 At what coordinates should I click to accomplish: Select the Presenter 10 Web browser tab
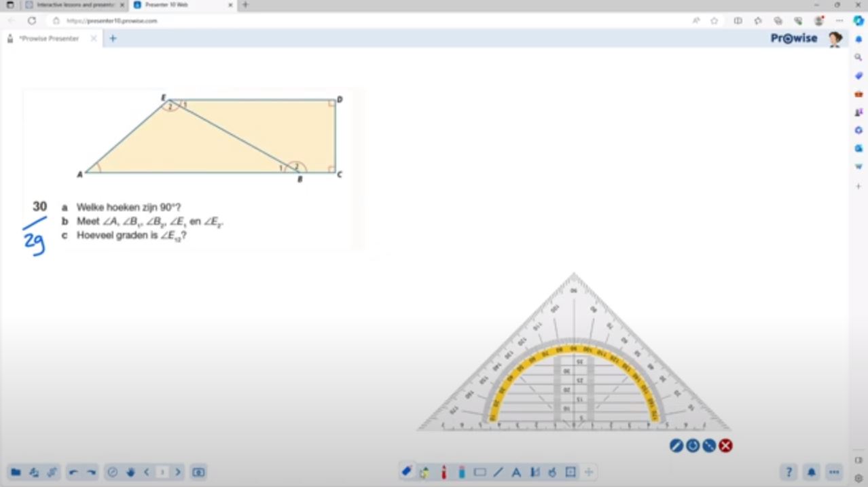(x=182, y=5)
